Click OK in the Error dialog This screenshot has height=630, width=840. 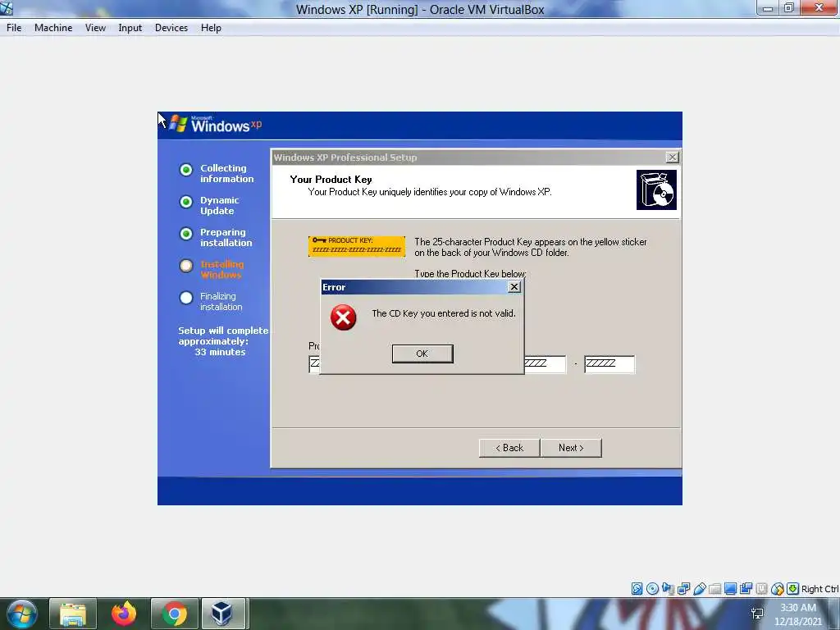[x=422, y=354]
